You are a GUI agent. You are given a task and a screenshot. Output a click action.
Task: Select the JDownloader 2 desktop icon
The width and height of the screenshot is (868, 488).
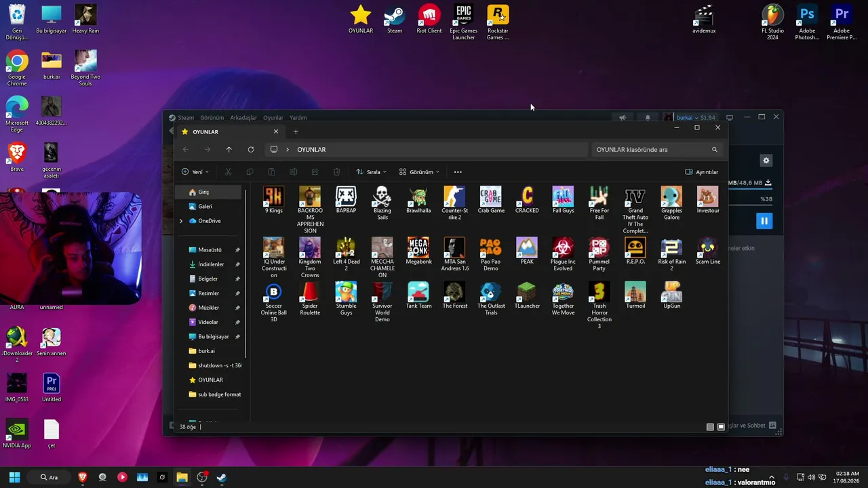click(x=17, y=345)
